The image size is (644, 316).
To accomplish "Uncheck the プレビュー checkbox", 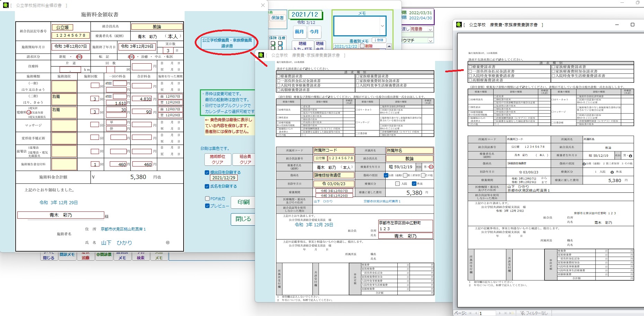I will (x=207, y=206).
